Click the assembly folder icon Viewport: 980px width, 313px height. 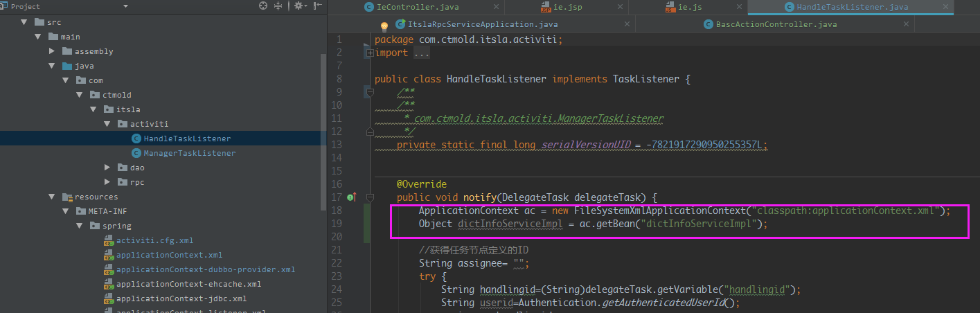pyautogui.click(x=67, y=51)
